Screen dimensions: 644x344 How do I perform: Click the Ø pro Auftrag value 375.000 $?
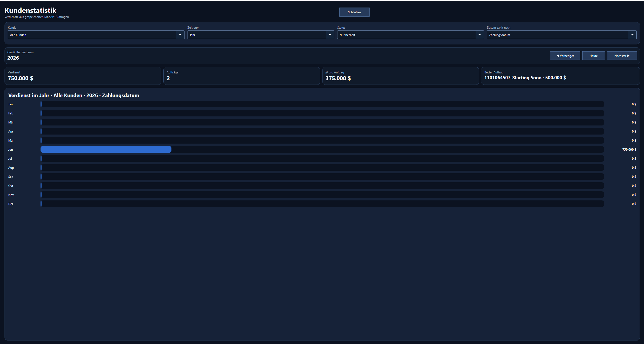(x=338, y=78)
